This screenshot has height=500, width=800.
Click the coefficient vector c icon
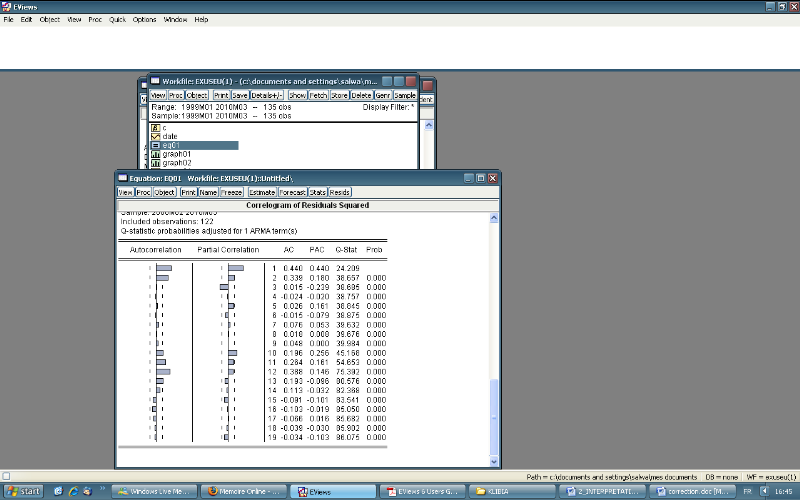coord(155,127)
